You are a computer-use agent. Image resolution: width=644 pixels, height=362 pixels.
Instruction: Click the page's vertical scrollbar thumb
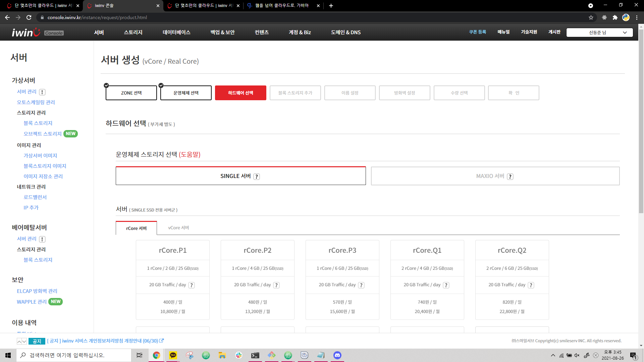[641, 121]
